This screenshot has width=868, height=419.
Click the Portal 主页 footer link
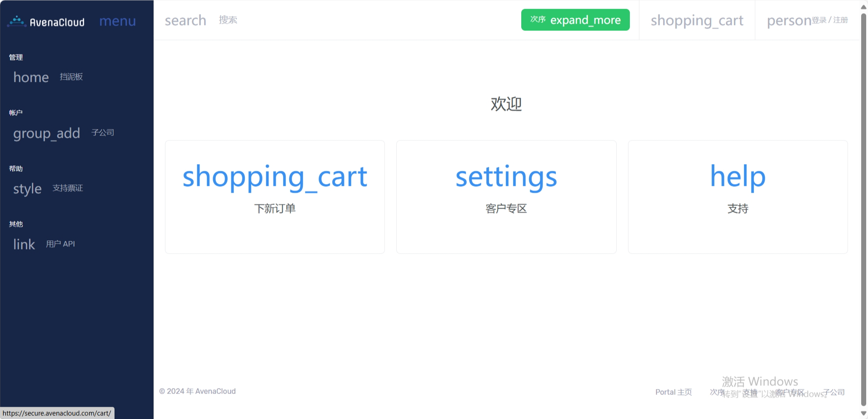coord(673,392)
